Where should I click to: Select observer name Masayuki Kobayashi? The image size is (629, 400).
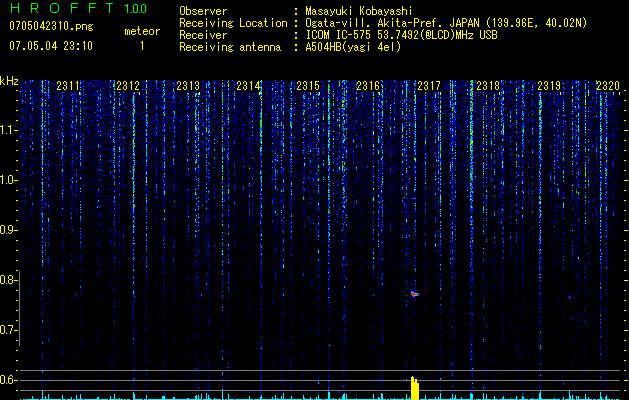point(358,11)
